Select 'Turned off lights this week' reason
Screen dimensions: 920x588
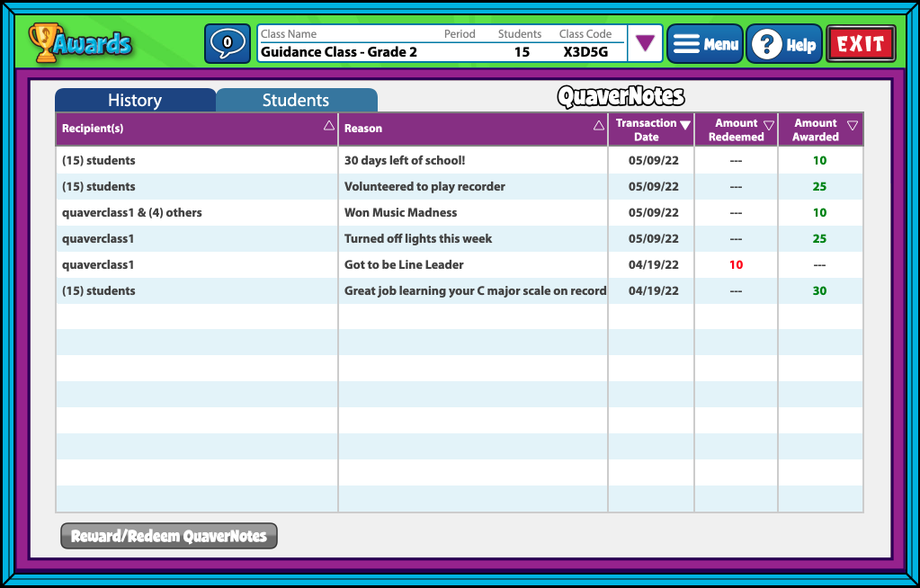pos(418,239)
